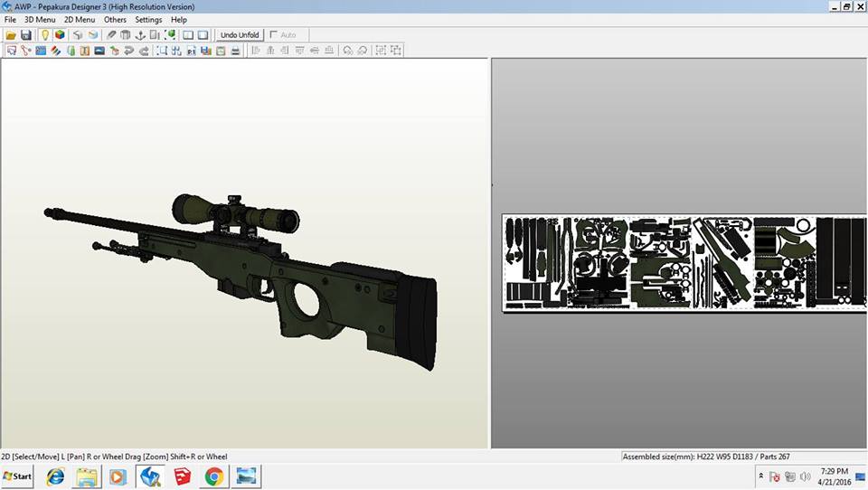
Task: Click the orange double-panel icon
Action: pos(85,51)
